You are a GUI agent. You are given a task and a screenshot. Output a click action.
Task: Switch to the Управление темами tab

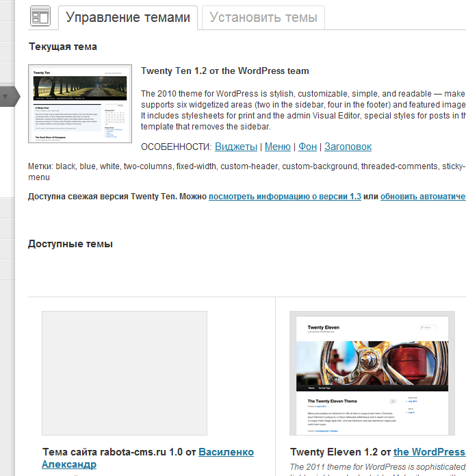pos(128,18)
